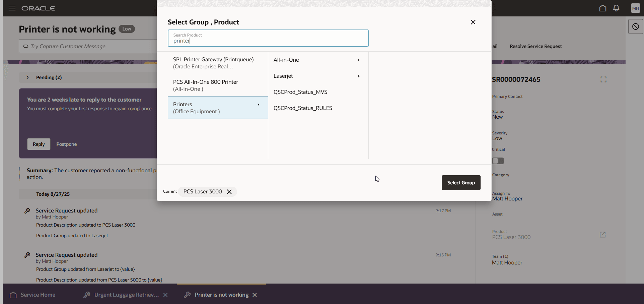Click the Asset field
The height and width of the screenshot is (304, 644).
[x=497, y=214]
